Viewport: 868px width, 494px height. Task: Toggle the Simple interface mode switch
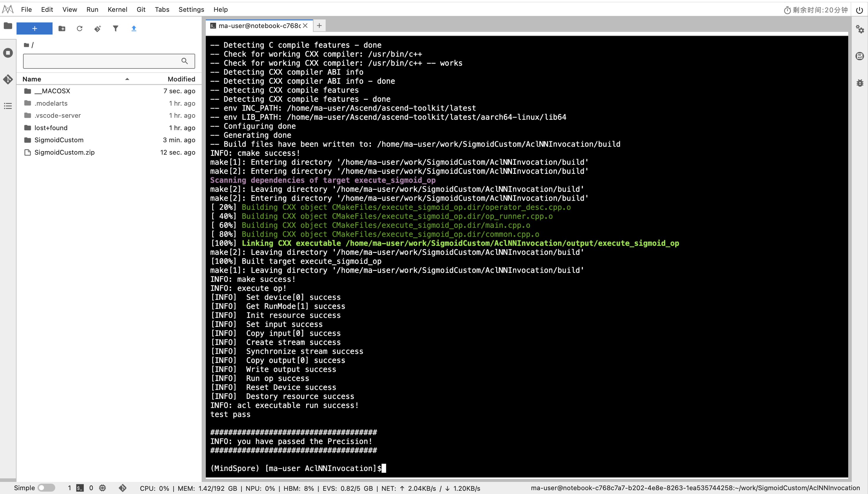(x=46, y=488)
